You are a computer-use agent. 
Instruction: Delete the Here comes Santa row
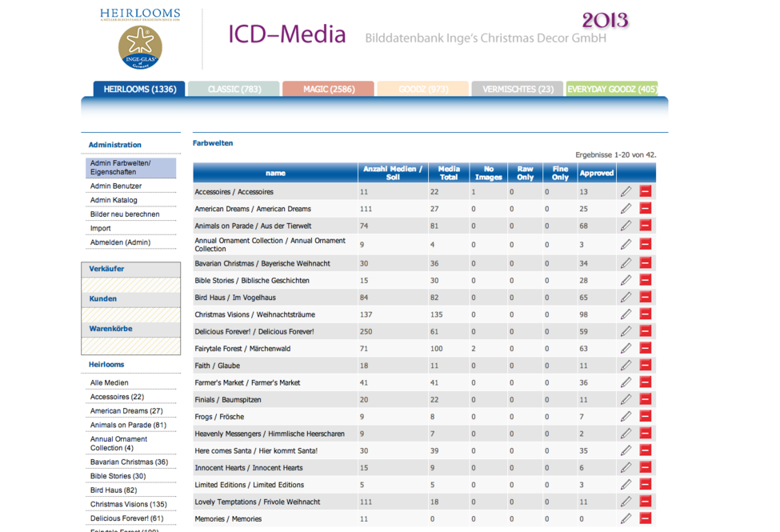[x=645, y=450]
